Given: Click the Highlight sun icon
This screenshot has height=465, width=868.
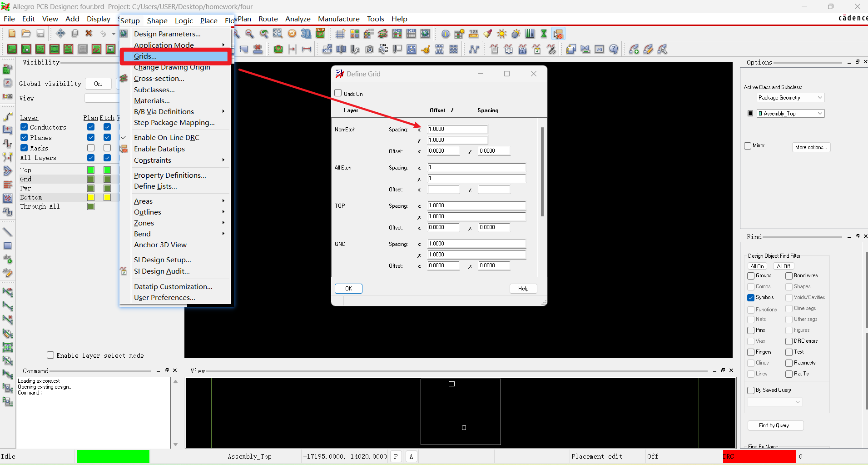Looking at the screenshot, I should pyautogui.click(x=502, y=34).
